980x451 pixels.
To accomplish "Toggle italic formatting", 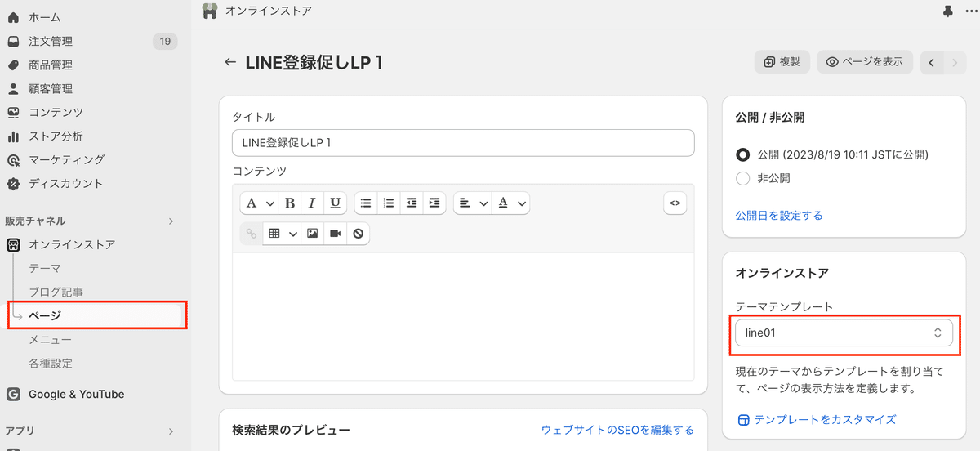I will (x=312, y=203).
